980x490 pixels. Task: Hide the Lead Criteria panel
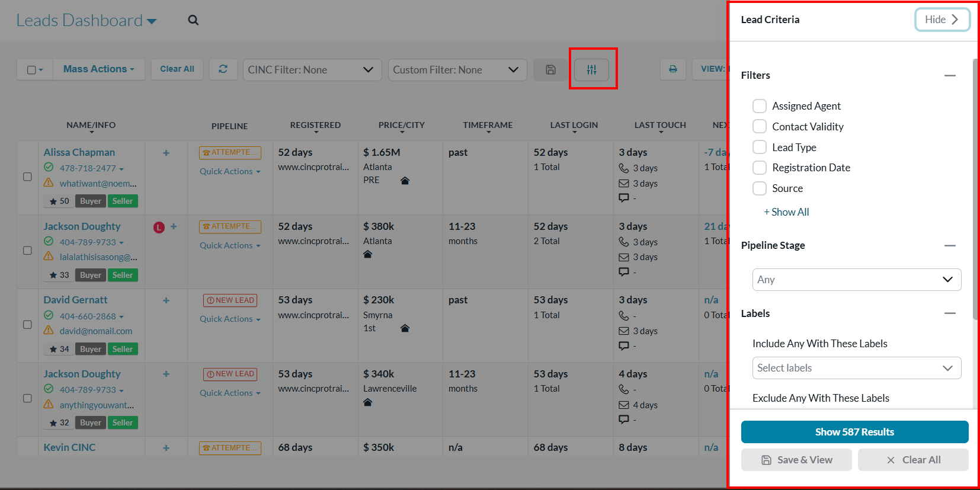942,20
